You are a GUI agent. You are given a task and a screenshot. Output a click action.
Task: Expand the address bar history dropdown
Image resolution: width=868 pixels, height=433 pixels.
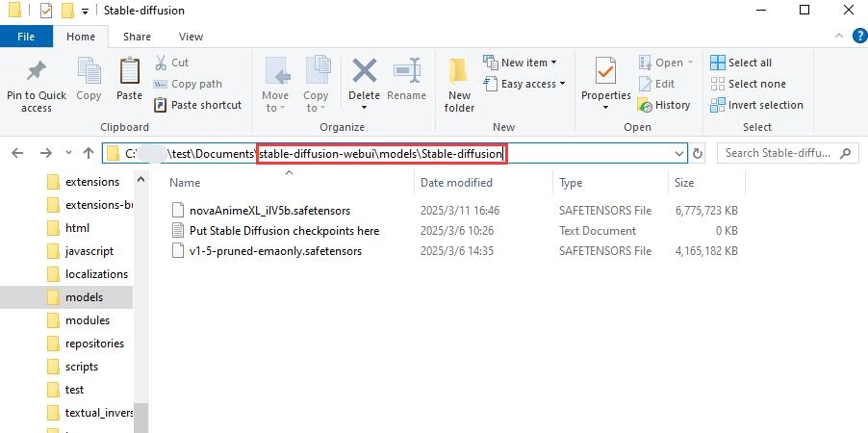pos(679,153)
